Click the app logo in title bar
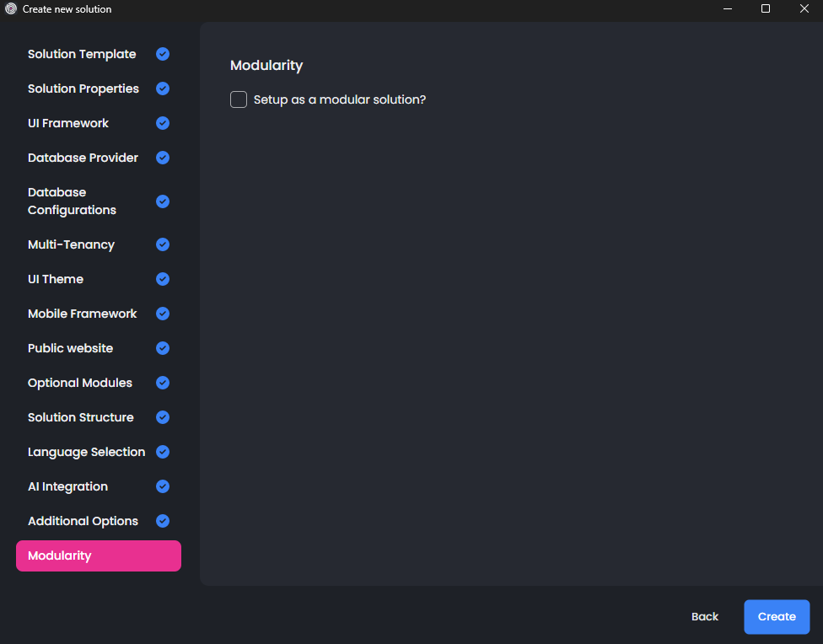This screenshot has width=823, height=644. point(10,9)
